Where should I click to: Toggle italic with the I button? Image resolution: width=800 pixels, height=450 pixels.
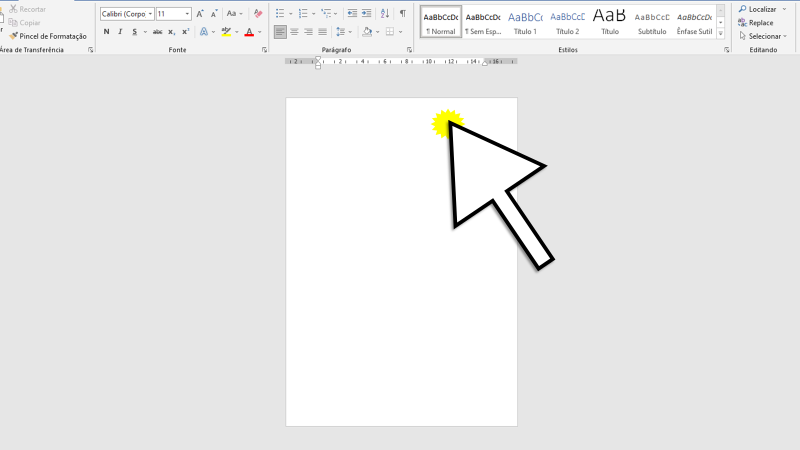click(x=120, y=32)
